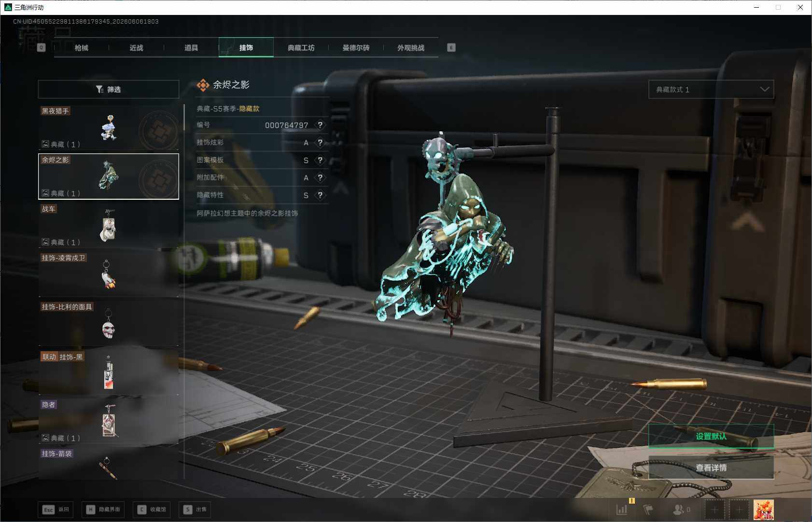This screenshot has width=812, height=522.
Task: Open the 筛选 filter button
Action: 109,89
